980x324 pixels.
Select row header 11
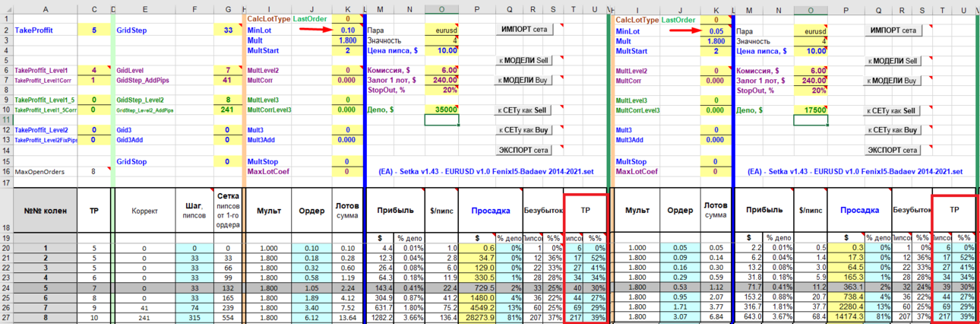(x=6, y=120)
